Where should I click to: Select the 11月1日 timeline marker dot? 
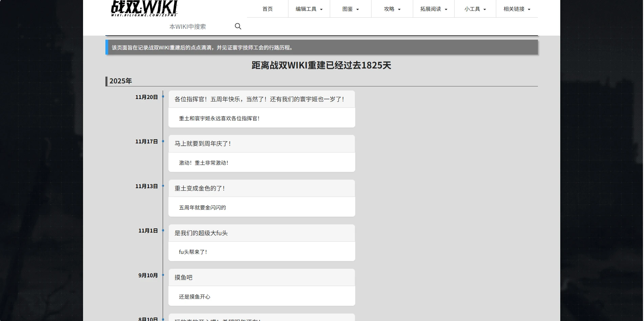[x=163, y=230]
